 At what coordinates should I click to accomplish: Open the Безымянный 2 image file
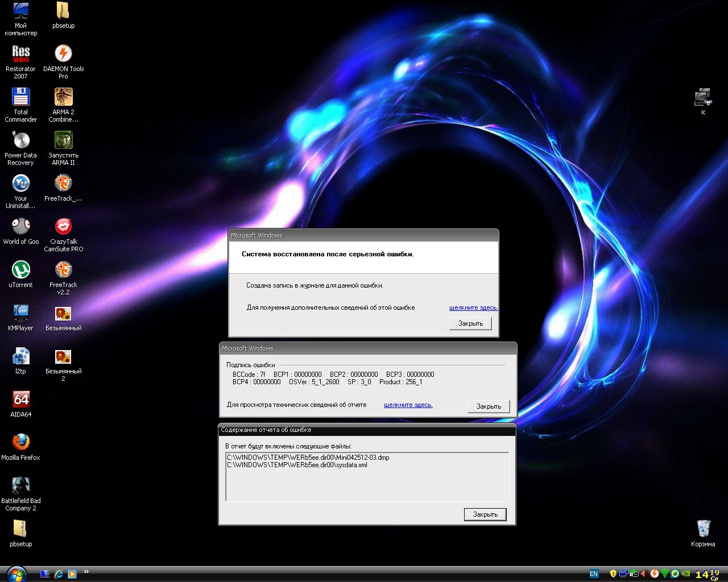(63, 364)
